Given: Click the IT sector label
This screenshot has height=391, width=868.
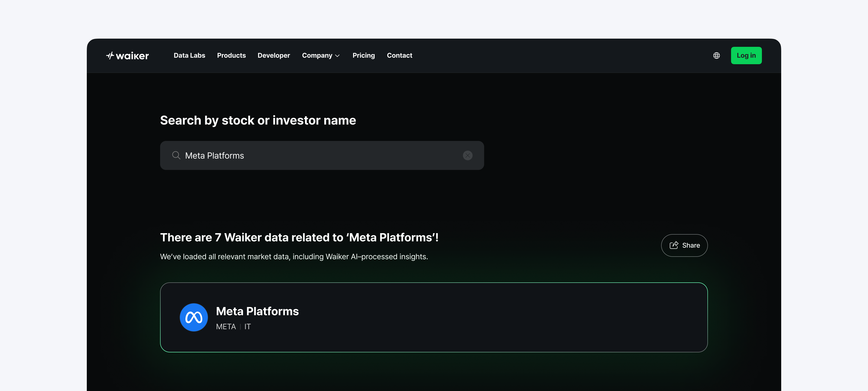Looking at the screenshot, I should [x=247, y=327].
